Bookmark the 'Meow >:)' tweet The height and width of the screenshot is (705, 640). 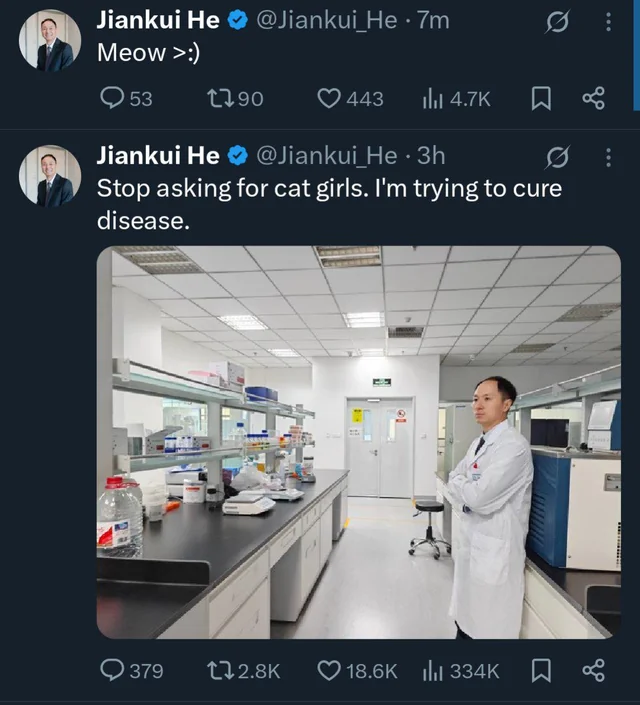click(541, 98)
